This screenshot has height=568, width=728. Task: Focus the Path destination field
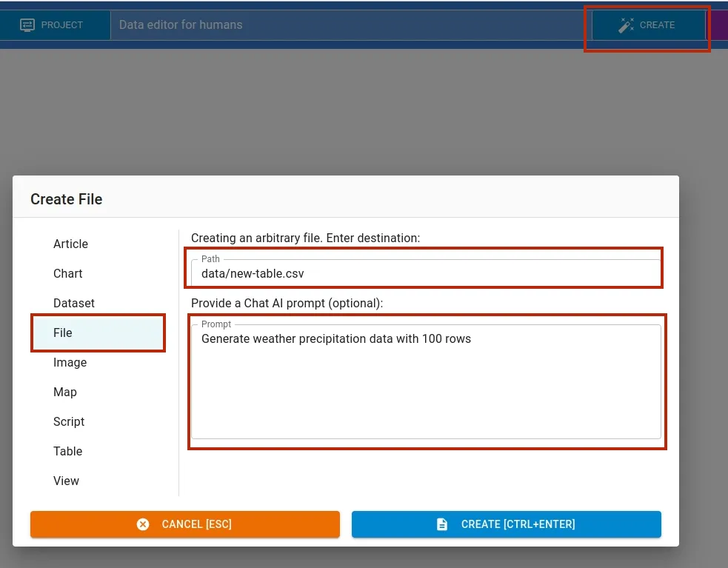click(426, 273)
